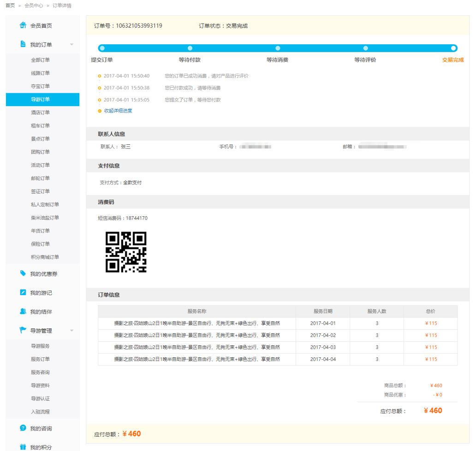Go to 首页 in the breadcrumb

click(10, 6)
